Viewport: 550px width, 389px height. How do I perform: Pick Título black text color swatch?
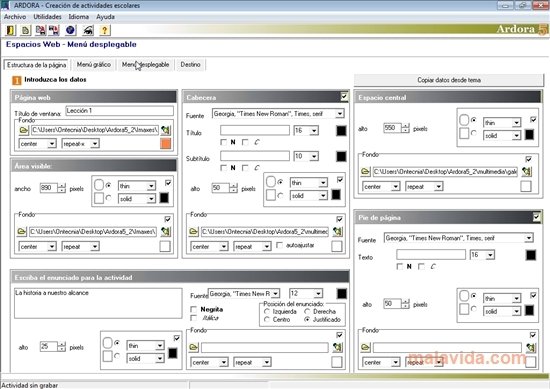[341, 131]
